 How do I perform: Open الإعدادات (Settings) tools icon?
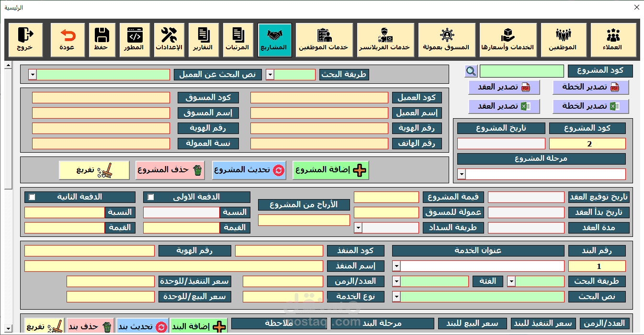pyautogui.click(x=169, y=39)
